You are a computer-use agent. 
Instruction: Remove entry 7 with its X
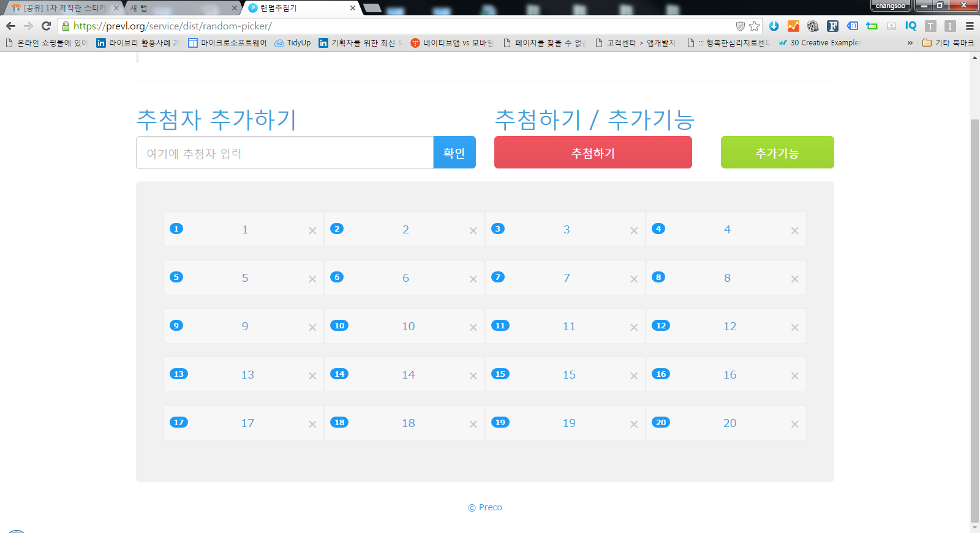tap(634, 279)
